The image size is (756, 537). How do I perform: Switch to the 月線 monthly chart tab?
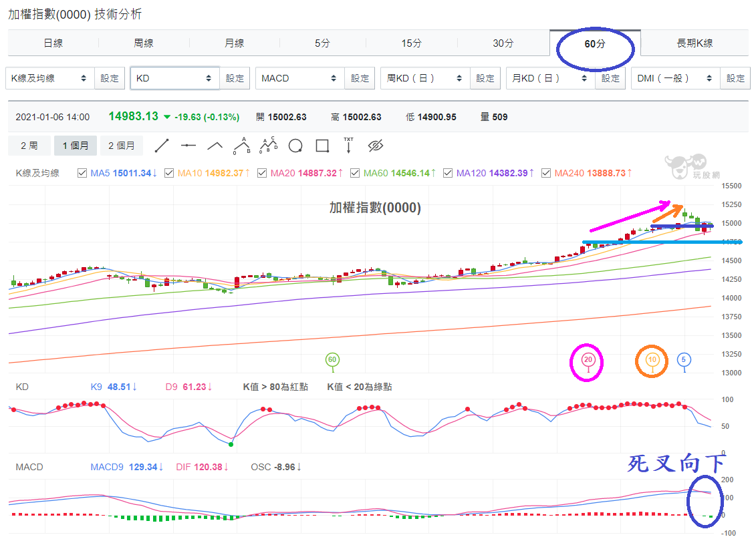click(x=235, y=43)
